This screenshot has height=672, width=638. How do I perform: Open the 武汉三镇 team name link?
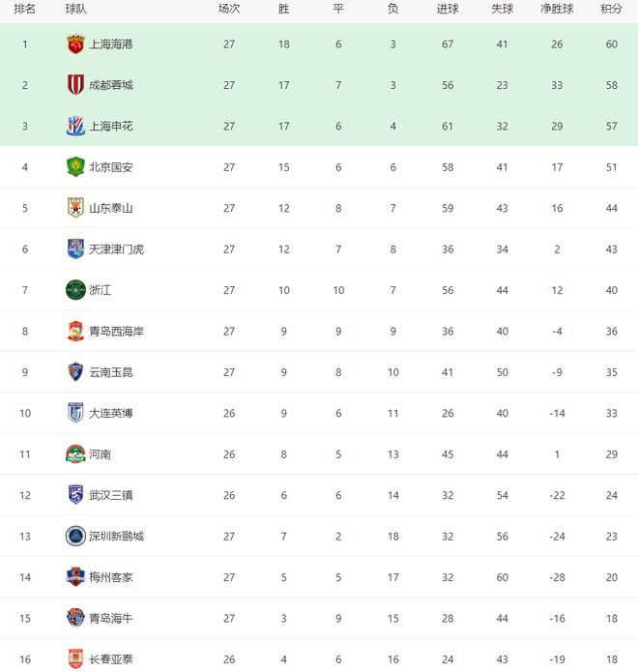110,496
